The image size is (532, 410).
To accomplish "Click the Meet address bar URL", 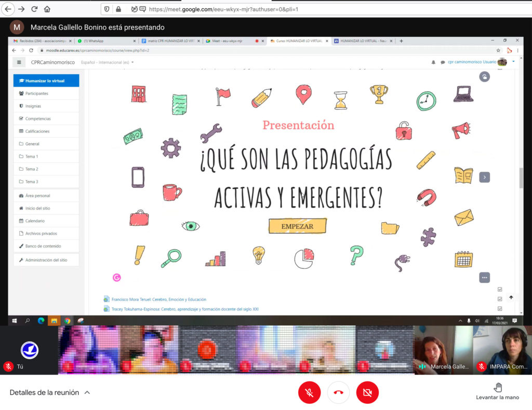I will click(x=223, y=9).
